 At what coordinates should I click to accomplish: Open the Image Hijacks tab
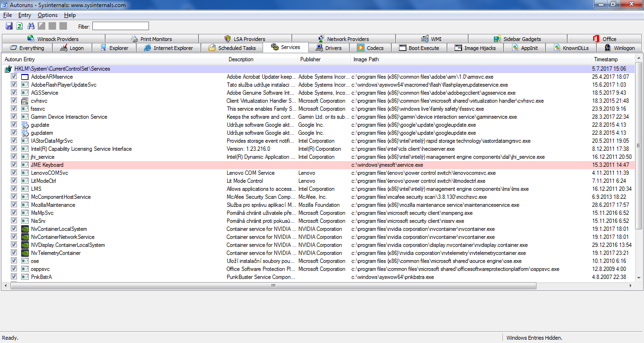475,48
